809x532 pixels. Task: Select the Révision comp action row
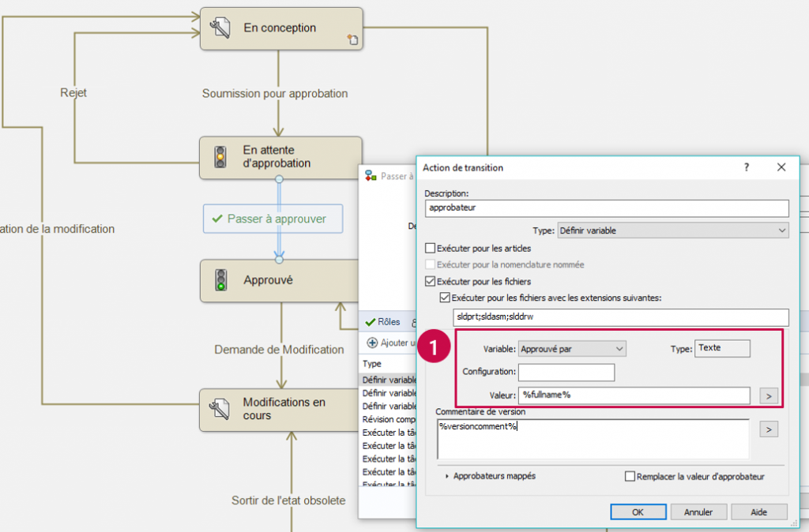tap(389, 419)
